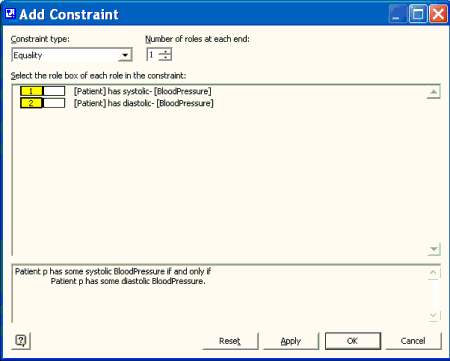Close the Add Constraint dialog
The width and height of the screenshot is (450, 361).
pos(438,14)
